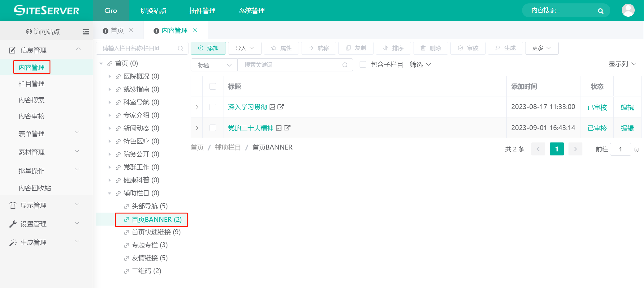The height and width of the screenshot is (288, 644).
Task: Select the 排序 sort toolbar icon
Action: (393, 48)
